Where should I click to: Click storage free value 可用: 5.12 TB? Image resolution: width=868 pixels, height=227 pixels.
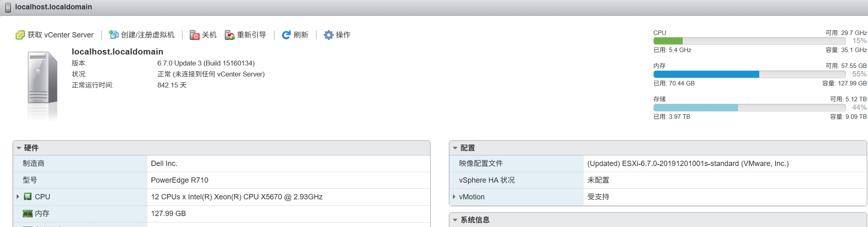click(848, 99)
